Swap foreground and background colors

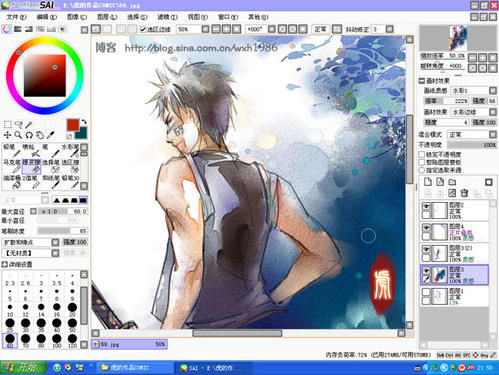pos(84,122)
